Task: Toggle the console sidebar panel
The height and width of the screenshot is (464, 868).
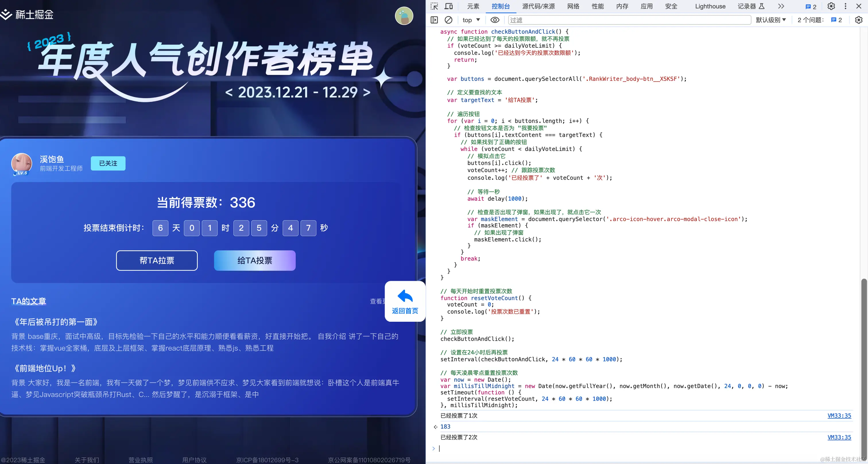Action: [x=434, y=20]
